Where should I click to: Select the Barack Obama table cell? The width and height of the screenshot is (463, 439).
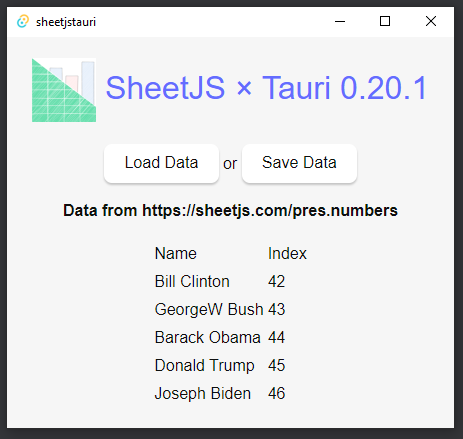(x=207, y=338)
